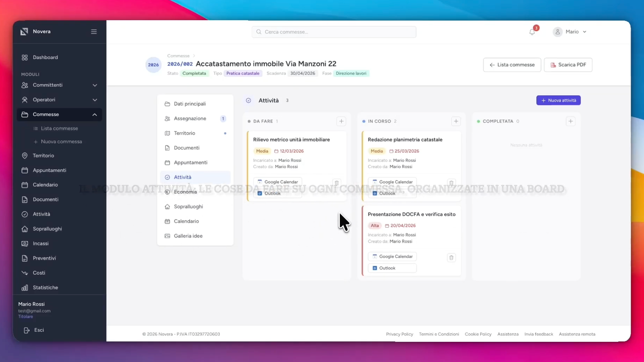
Task: Click the Commesse breadcrumb link
Action: [178, 56]
